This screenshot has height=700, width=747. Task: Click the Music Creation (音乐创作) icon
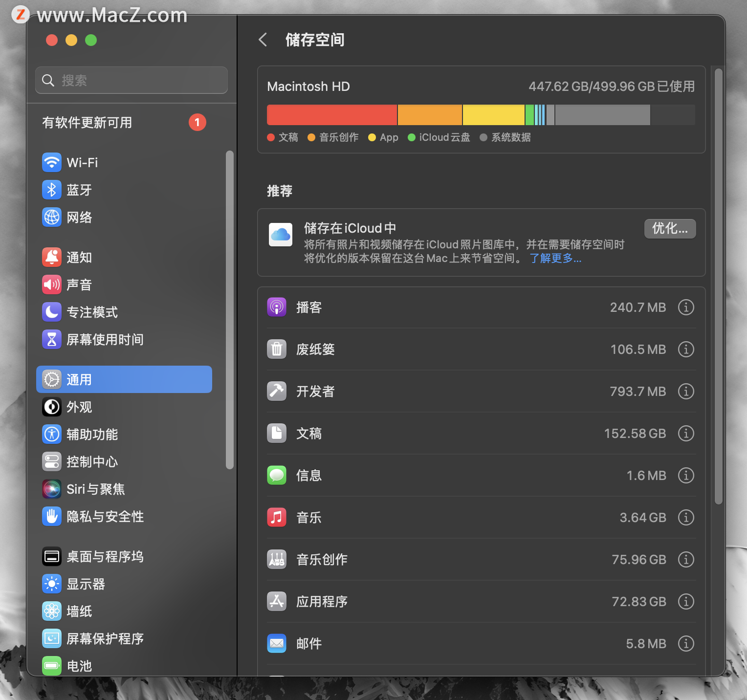276,559
